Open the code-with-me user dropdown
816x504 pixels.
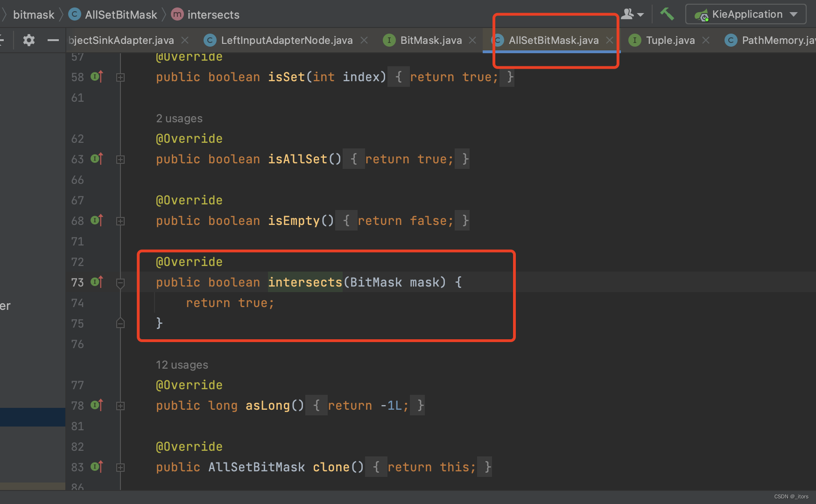point(633,14)
